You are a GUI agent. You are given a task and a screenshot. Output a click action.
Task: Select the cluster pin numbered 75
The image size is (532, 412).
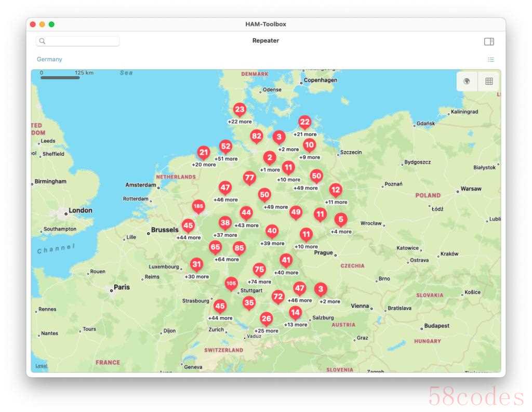(259, 270)
